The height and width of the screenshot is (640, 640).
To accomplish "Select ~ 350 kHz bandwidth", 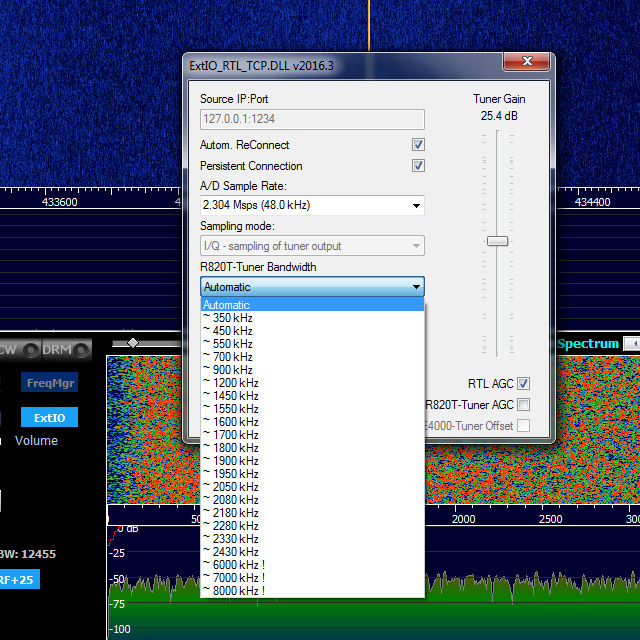I will (x=312, y=318).
